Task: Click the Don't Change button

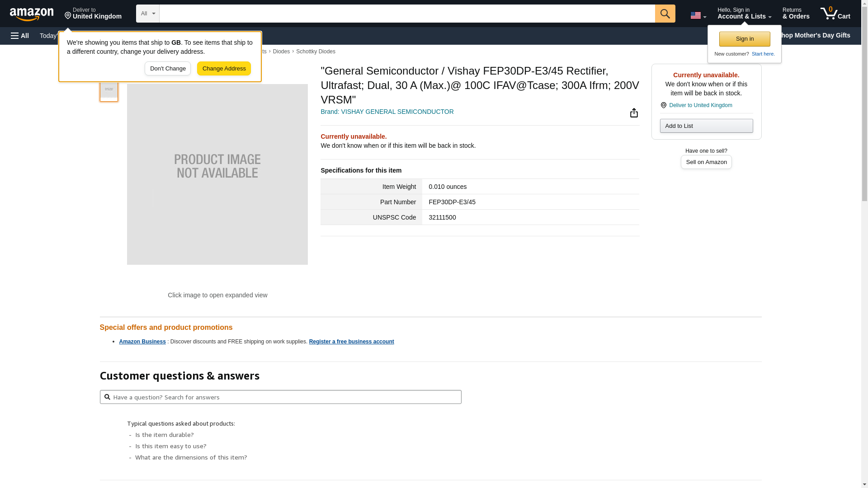Action: point(168,69)
